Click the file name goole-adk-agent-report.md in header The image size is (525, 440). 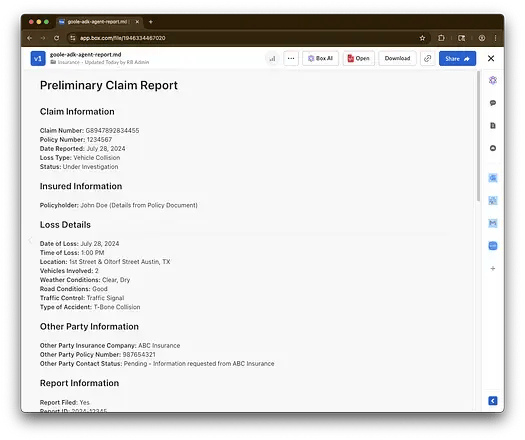click(x=85, y=55)
